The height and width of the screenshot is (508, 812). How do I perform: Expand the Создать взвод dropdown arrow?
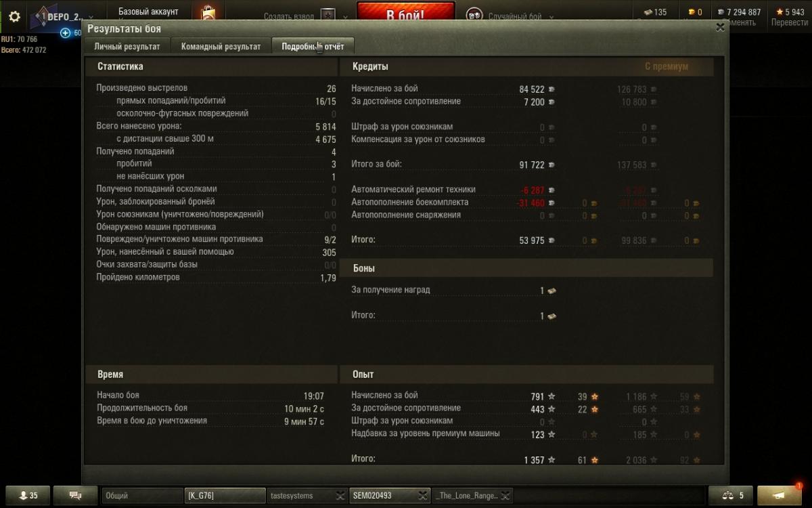[x=346, y=18]
